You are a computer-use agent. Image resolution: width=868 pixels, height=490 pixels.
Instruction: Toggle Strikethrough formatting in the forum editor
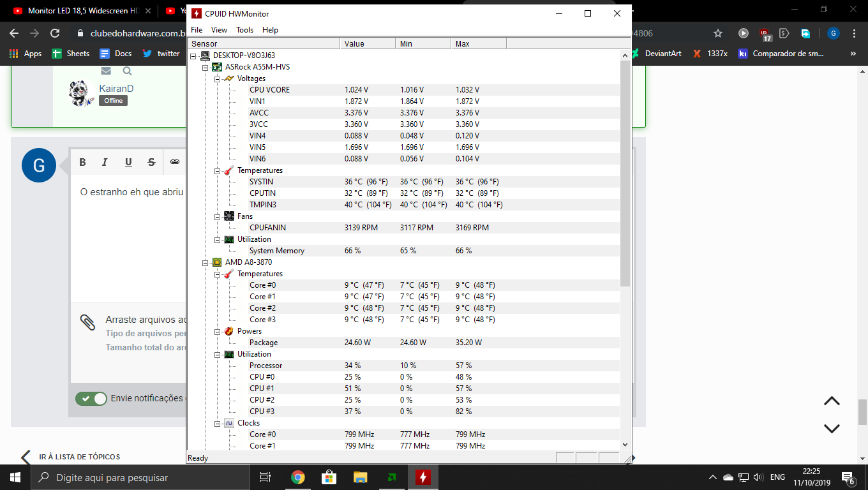[x=151, y=162]
